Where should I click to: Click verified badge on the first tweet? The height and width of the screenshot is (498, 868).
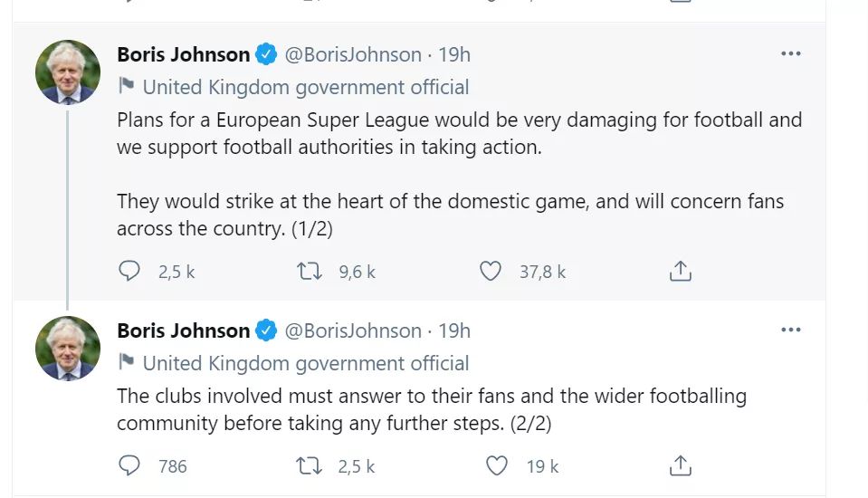pyautogui.click(x=266, y=54)
